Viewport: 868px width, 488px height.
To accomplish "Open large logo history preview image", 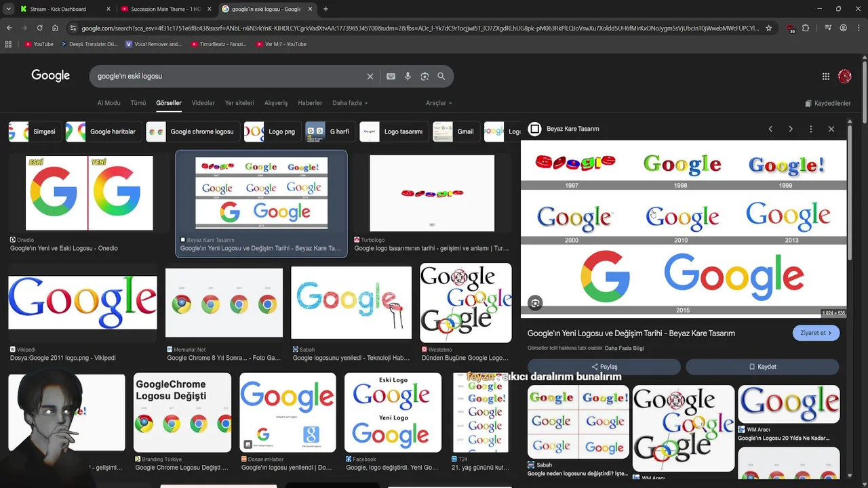I will [x=684, y=228].
